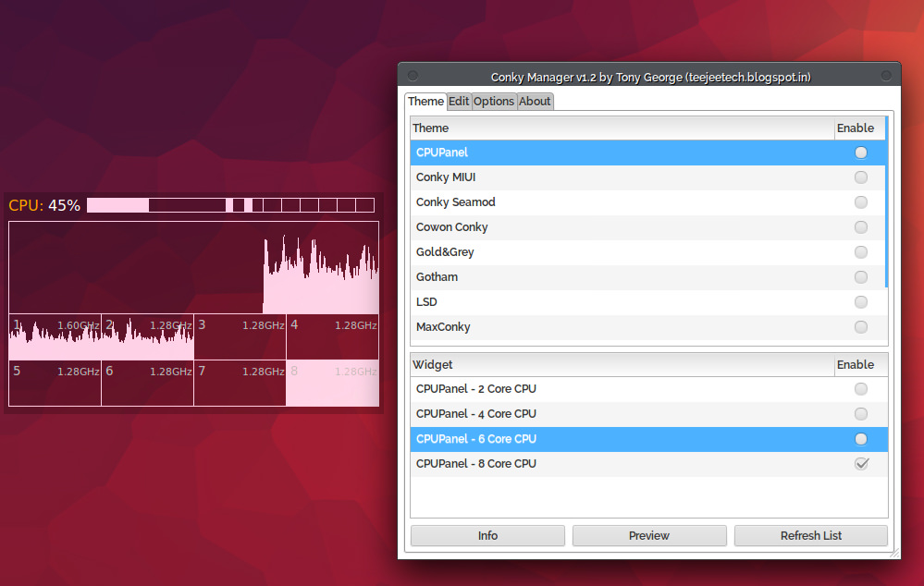
Task: Disable the CPUPanel - 8 Core CPU widget
Action: click(861, 464)
